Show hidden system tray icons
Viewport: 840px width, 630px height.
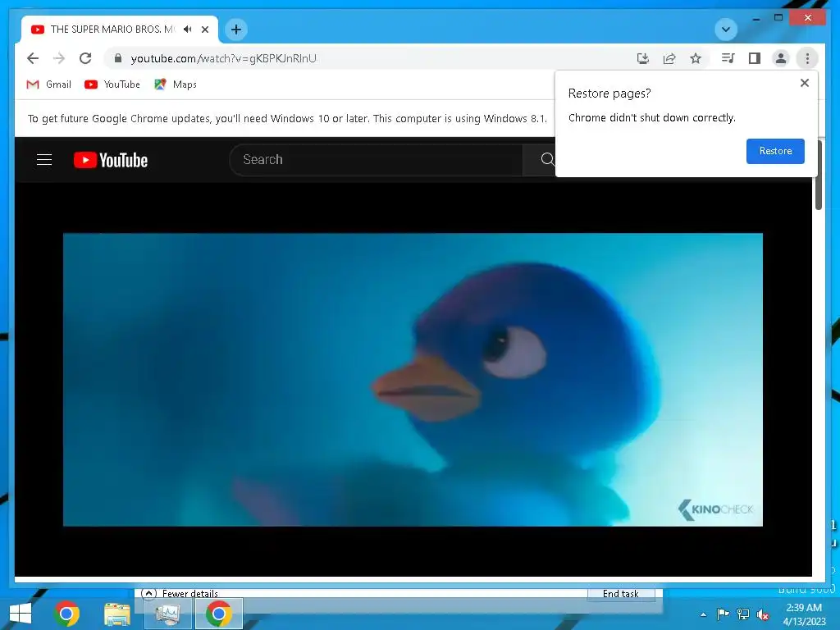tap(703, 614)
